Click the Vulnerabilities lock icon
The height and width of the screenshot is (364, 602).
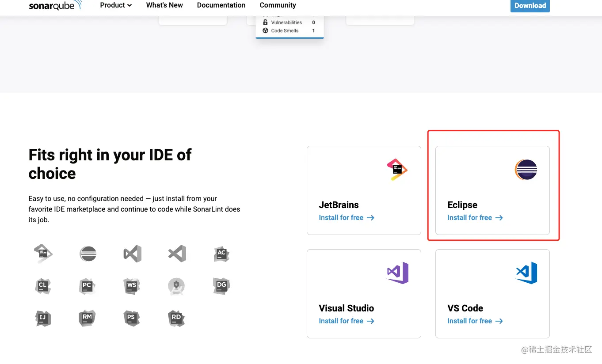point(265,23)
